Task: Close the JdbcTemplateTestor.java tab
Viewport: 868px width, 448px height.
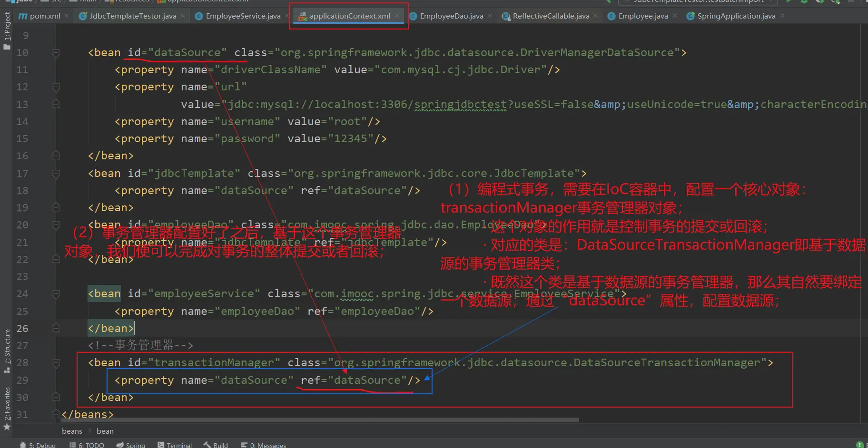Action: click(x=183, y=16)
